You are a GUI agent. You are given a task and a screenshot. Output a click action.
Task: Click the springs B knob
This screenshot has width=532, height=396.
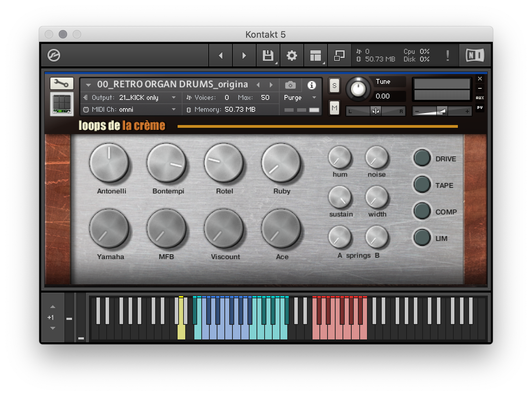click(x=376, y=237)
